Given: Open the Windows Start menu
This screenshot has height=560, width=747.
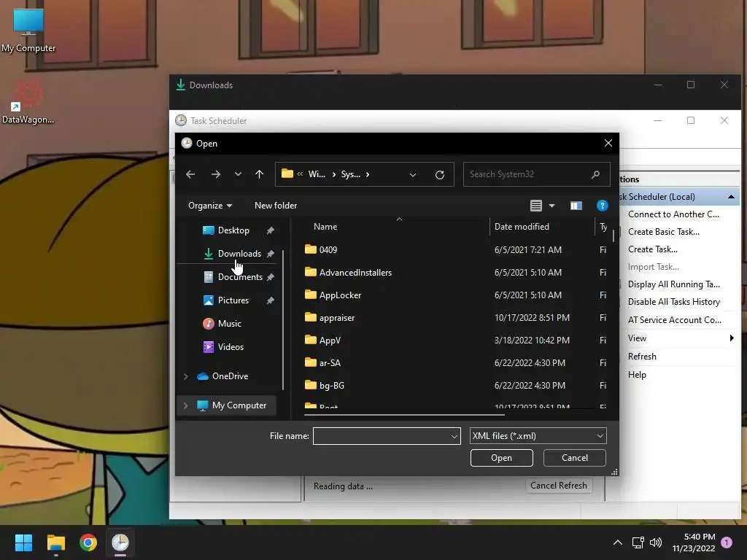Looking at the screenshot, I should coord(23,542).
